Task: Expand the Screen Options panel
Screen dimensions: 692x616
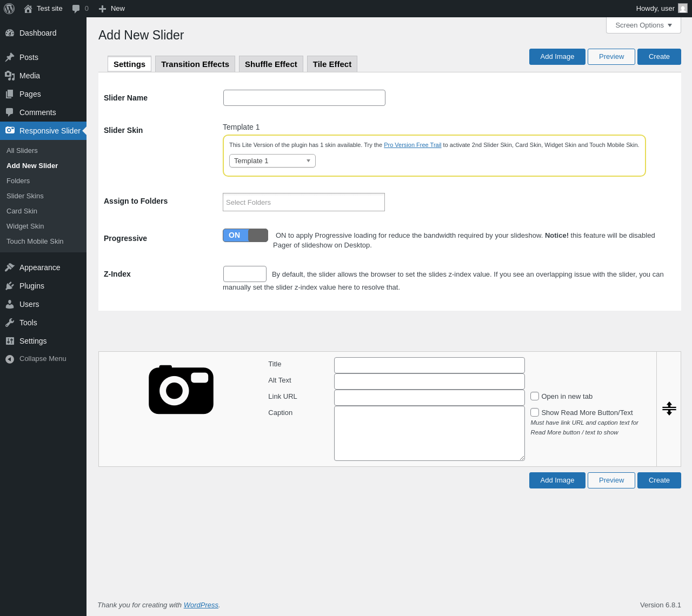Action: (643, 25)
